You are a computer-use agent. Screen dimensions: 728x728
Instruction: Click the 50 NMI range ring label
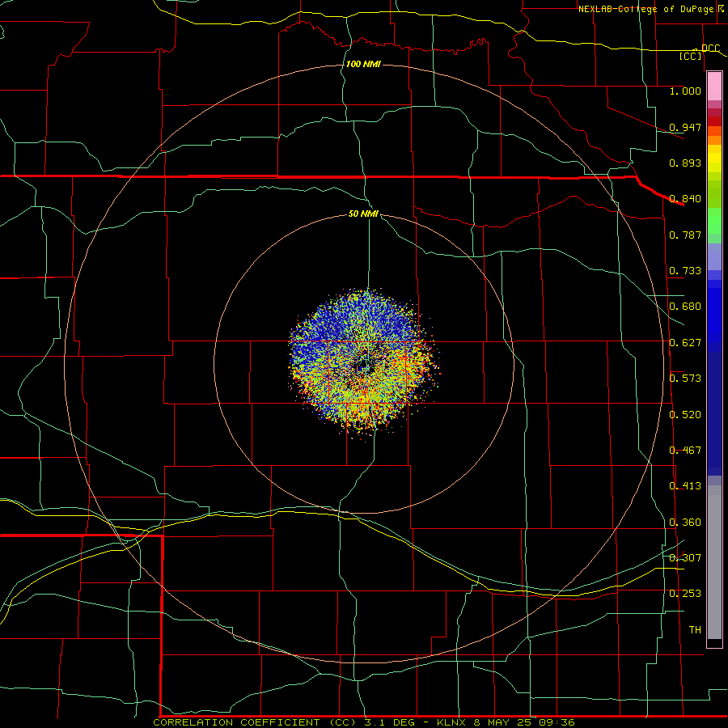coord(363,214)
